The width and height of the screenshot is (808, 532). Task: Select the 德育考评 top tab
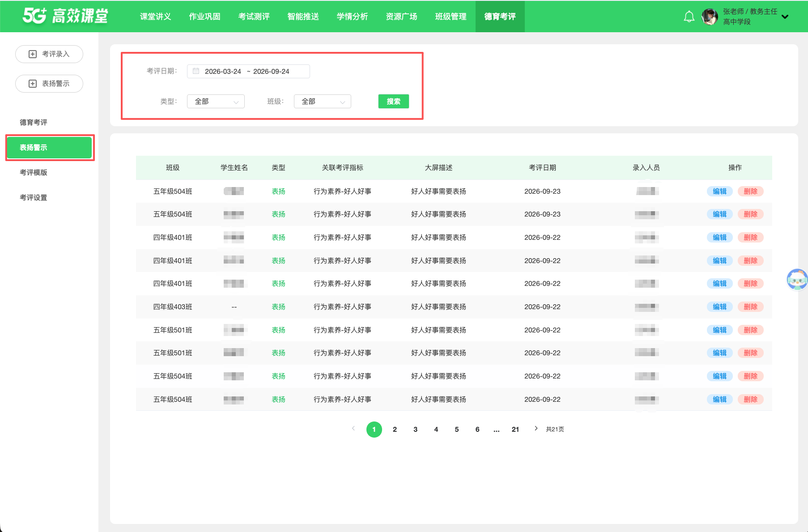(500, 17)
